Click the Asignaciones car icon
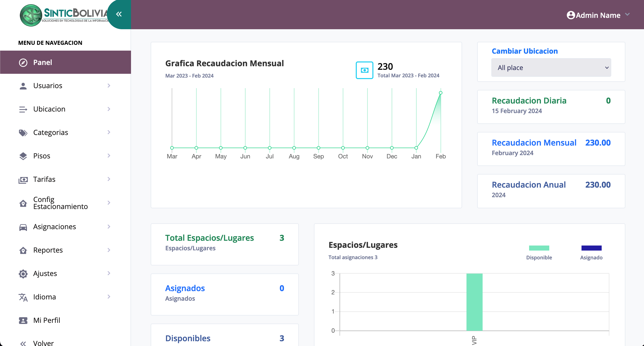 pyautogui.click(x=23, y=227)
